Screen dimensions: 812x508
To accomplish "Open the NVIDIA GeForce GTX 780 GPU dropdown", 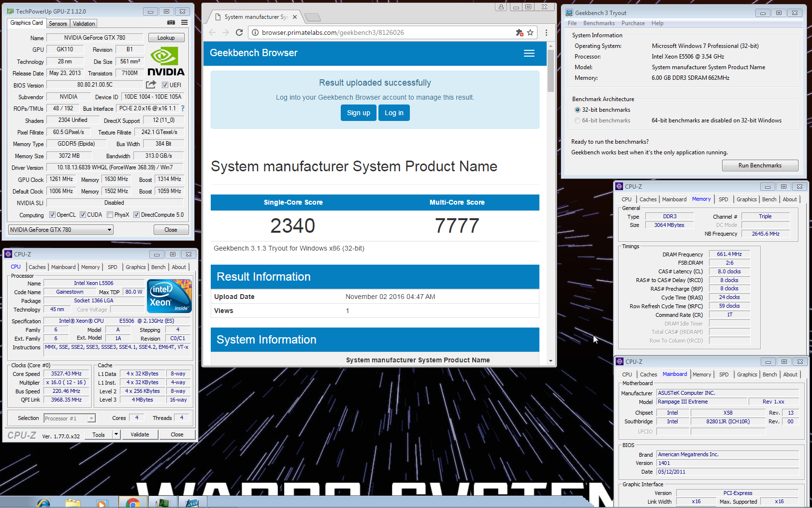I will coord(61,230).
